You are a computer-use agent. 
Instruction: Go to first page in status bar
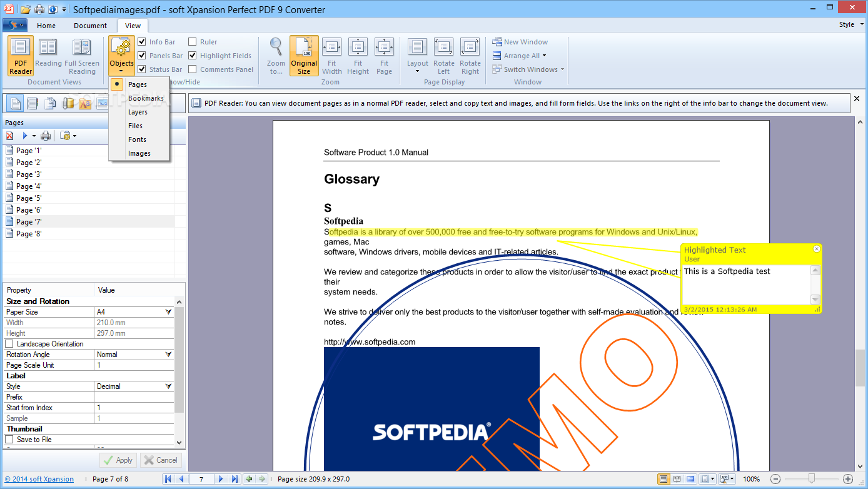pyautogui.click(x=168, y=479)
